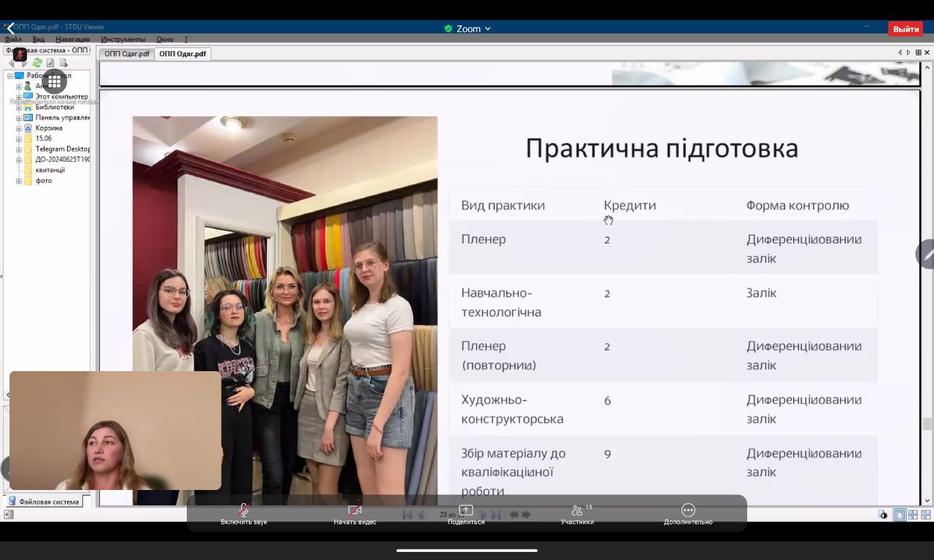Click the credit value 6

pyautogui.click(x=607, y=400)
